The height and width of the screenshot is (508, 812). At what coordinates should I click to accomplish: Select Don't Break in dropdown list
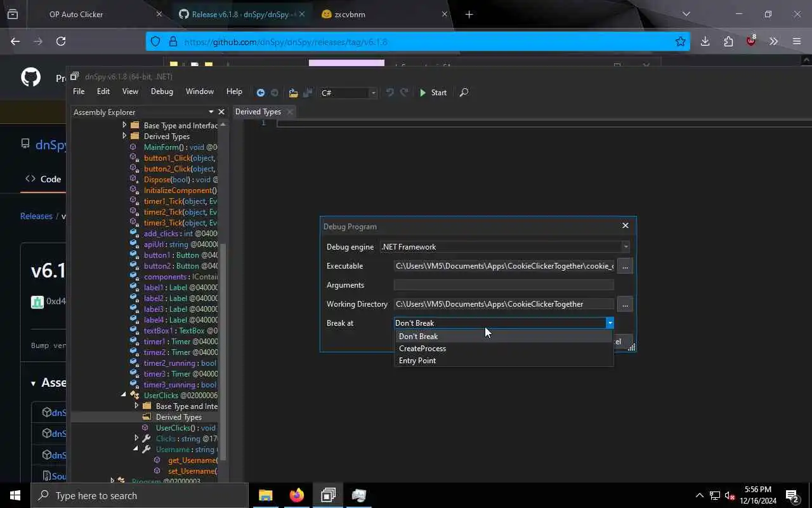[x=504, y=337]
